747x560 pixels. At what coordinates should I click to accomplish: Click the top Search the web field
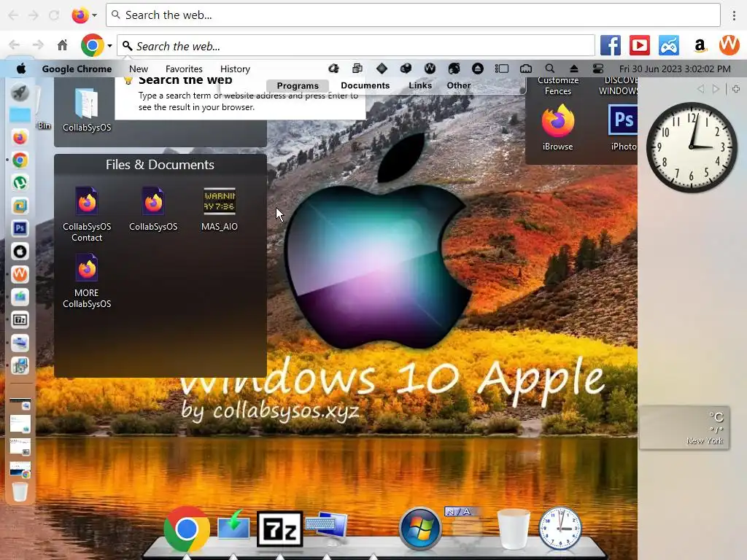point(413,15)
